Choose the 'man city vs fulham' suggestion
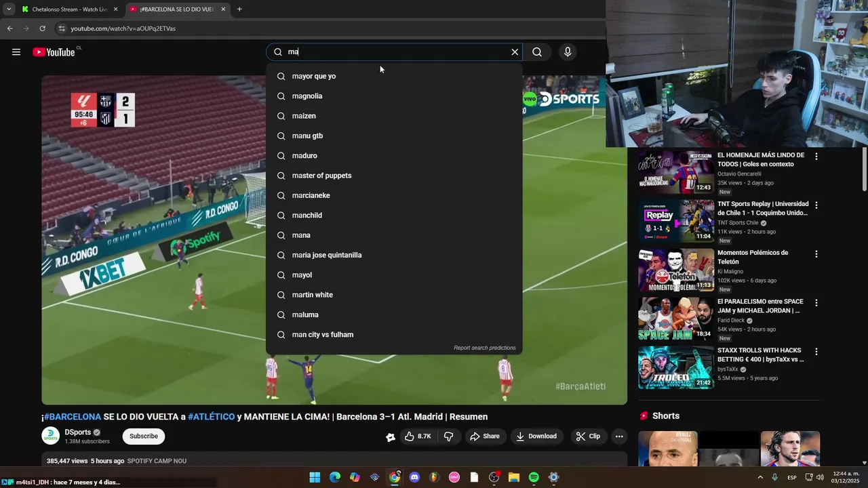The image size is (868, 488). coord(394,335)
